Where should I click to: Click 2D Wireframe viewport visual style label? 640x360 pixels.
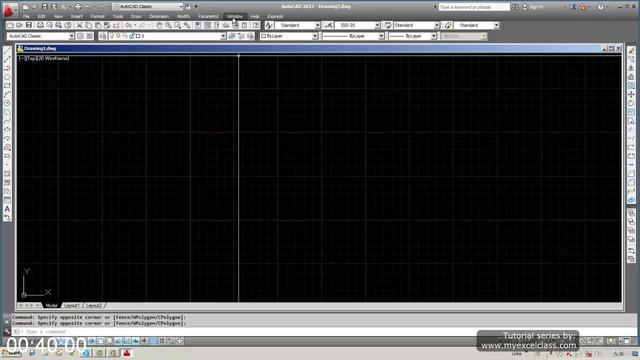(53, 58)
